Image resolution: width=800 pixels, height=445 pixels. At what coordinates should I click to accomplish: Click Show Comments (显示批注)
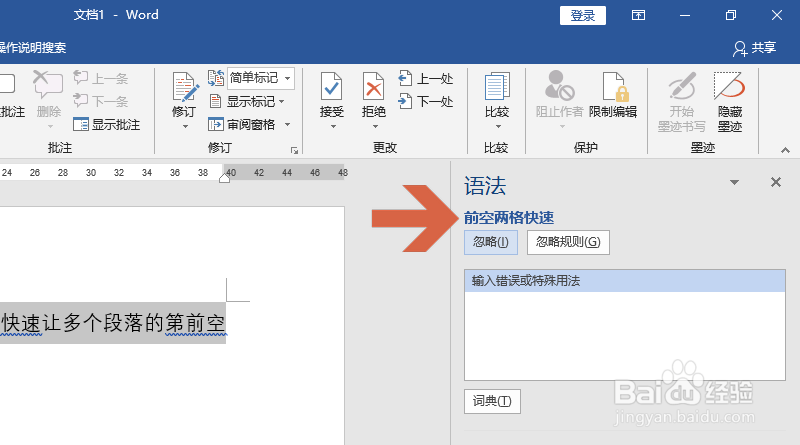107,124
